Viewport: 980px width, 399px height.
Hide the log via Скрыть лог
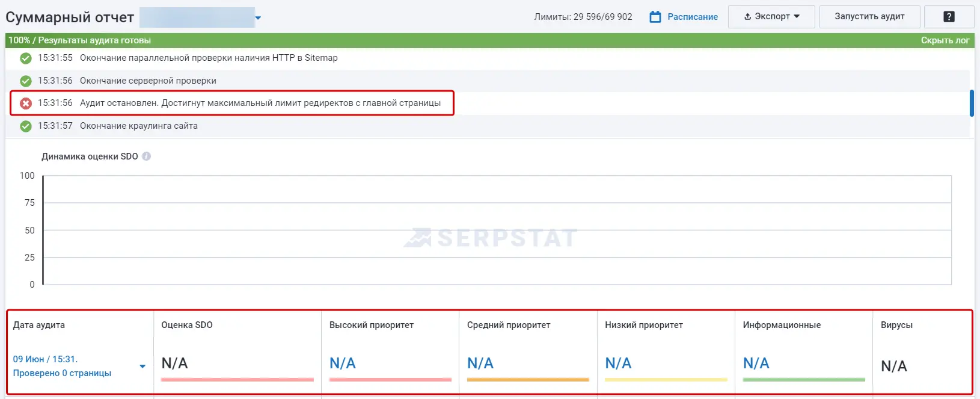coord(945,40)
